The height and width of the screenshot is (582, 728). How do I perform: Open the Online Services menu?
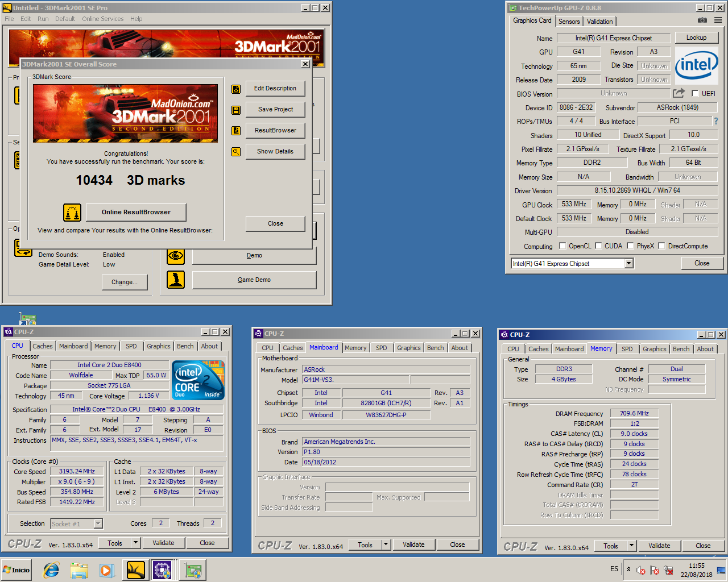(102, 19)
